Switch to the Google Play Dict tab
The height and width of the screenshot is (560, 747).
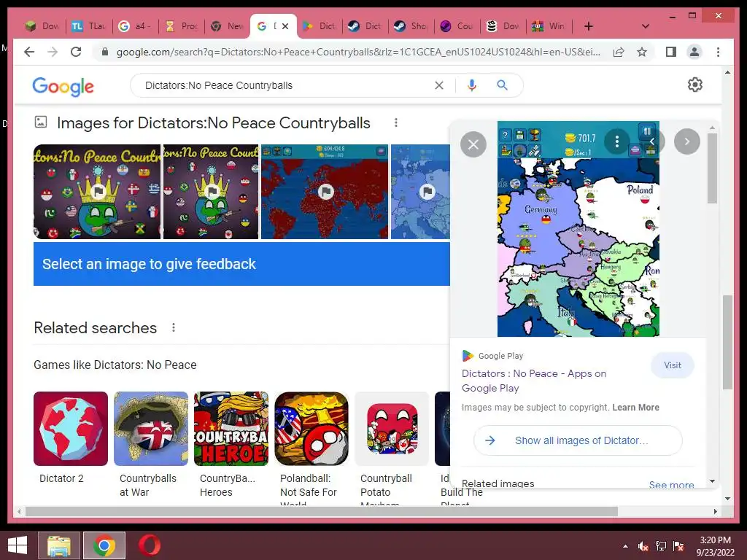click(x=320, y=26)
